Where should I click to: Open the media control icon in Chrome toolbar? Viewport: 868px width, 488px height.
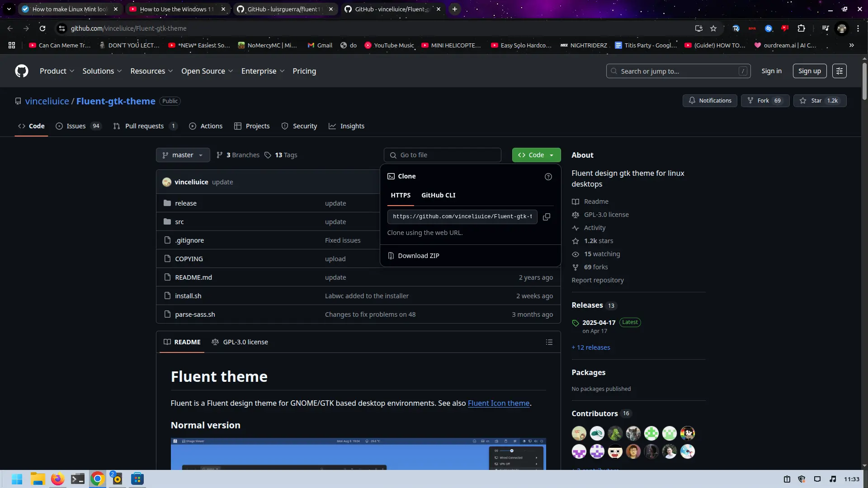pyautogui.click(x=825, y=28)
